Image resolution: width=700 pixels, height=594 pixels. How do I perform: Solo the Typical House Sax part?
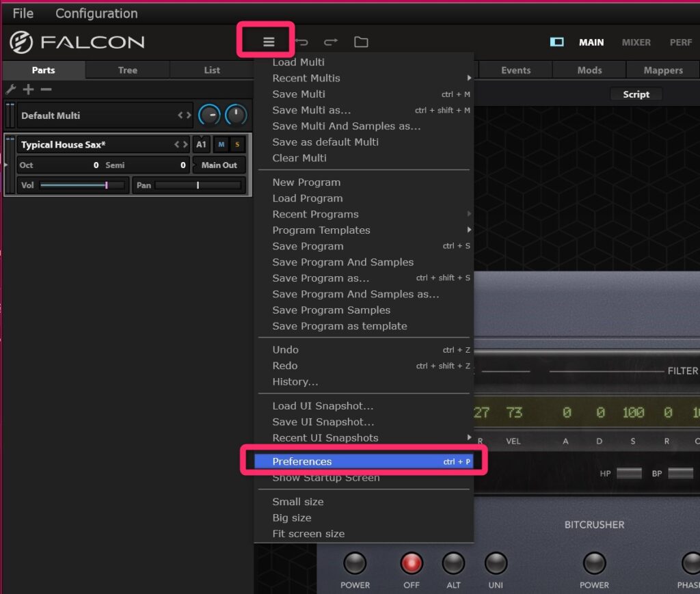click(x=237, y=145)
